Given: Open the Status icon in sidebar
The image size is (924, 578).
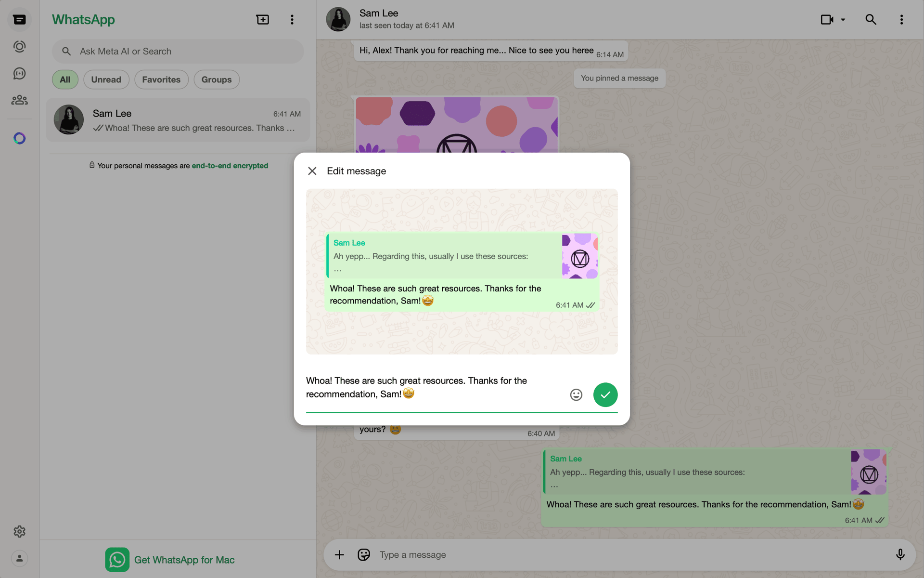Looking at the screenshot, I should 19,47.
